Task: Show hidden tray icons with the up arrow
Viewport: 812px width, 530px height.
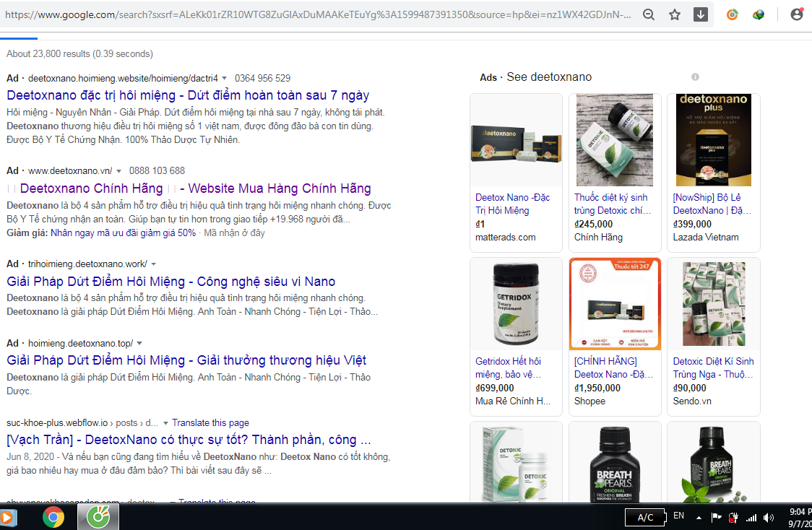Action: click(x=699, y=518)
